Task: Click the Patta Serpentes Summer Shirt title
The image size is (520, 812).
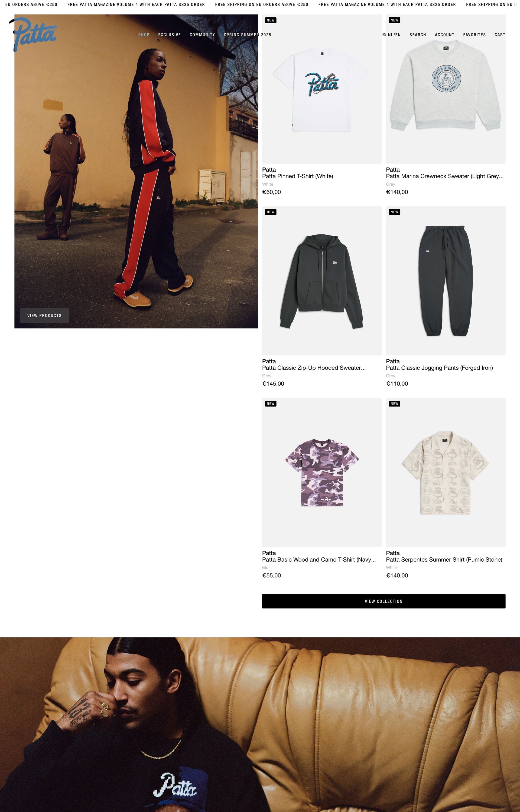Action: [444, 559]
